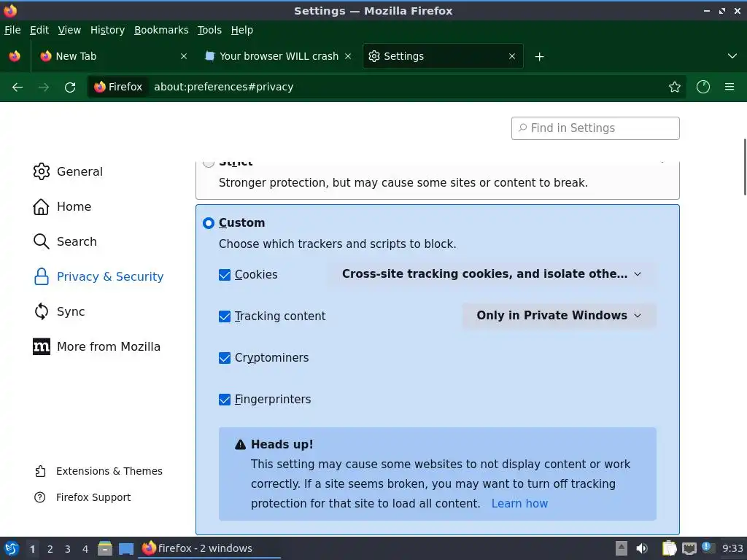Open a new tab with plus button
This screenshot has width=747, height=560.
[x=539, y=57]
